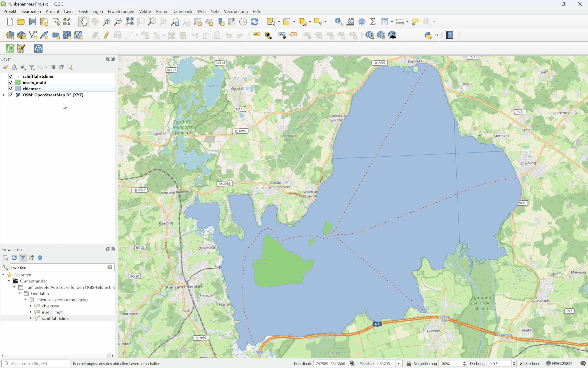Select the Pan Map hand tool
This screenshot has width=588, height=368.
[x=84, y=22]
